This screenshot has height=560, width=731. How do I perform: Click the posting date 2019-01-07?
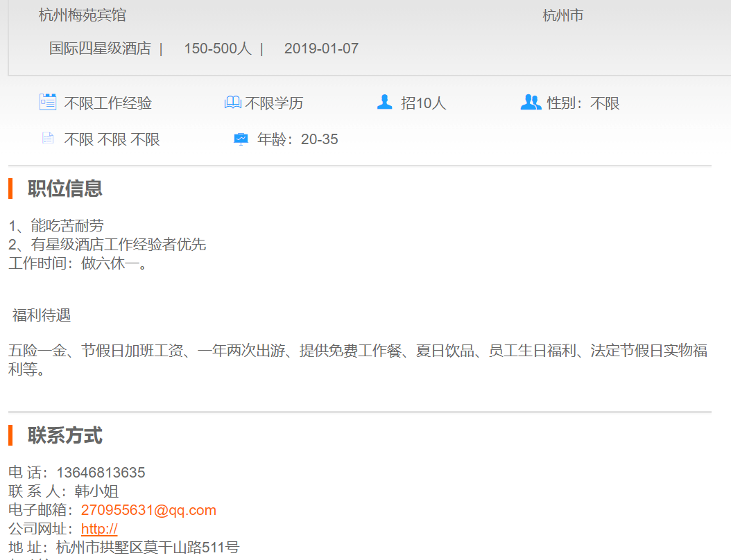tap(321, 49)
